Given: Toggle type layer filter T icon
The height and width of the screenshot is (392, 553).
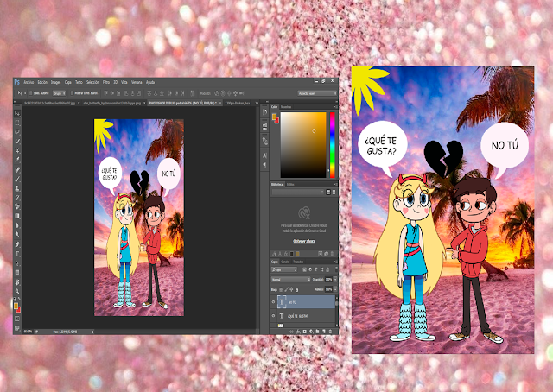Looking at the screenshot, I should click(316, 269).
